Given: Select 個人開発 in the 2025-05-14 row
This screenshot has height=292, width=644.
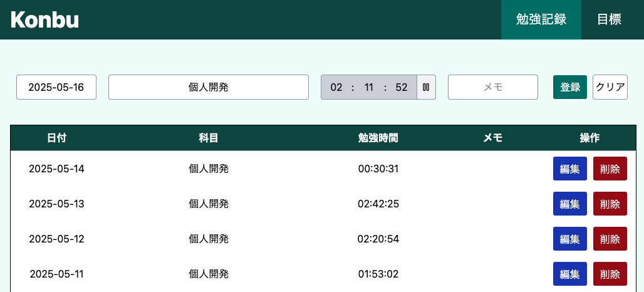Looking at the screenshot, I should pyautogui.click(x=209, y=169).
